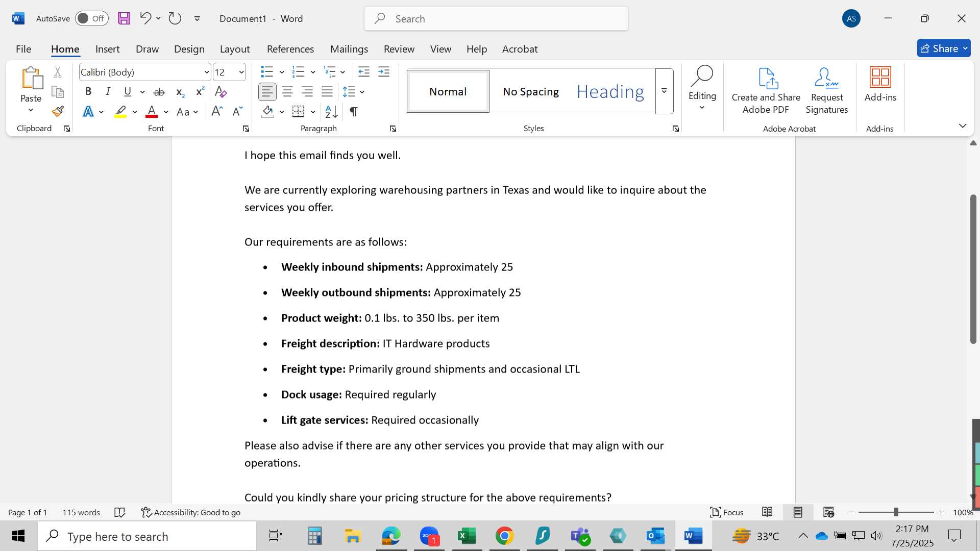Apply the No Spacing style
Image resolution: width=980 pixels, height=551 pixels.
click(x=531, y=91)
